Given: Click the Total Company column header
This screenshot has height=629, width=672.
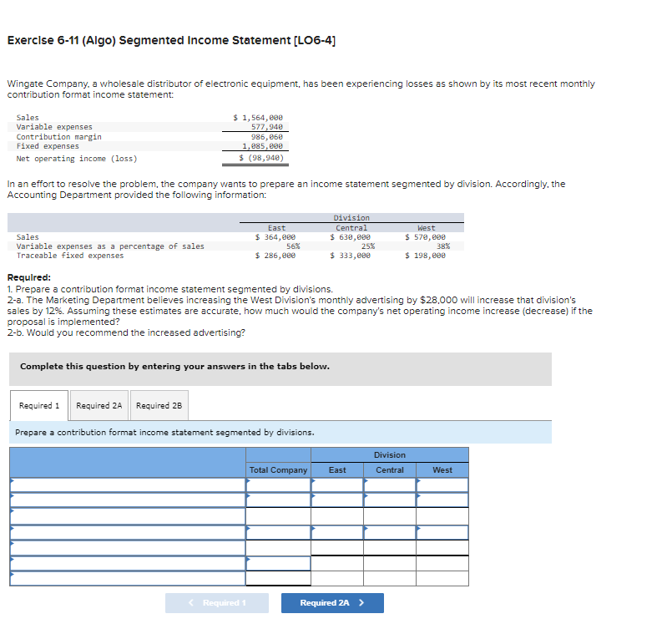Looking at the screenshot, I should tap(279, 470).
